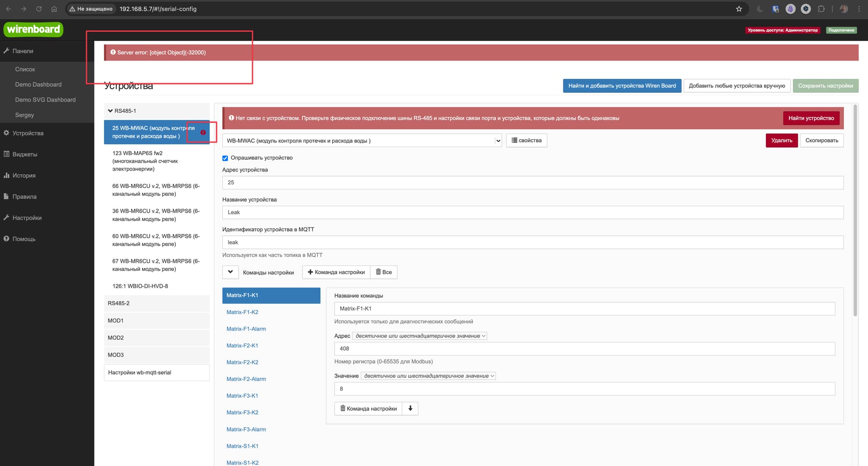
Task: Open the browser extensions puzzle icon
Action: 821,9
